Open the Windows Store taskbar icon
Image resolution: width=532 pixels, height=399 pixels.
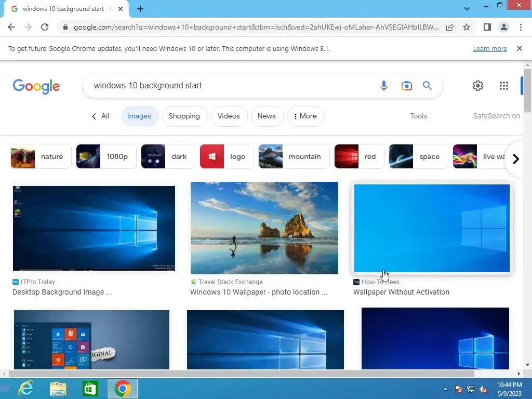pos(90,389)
